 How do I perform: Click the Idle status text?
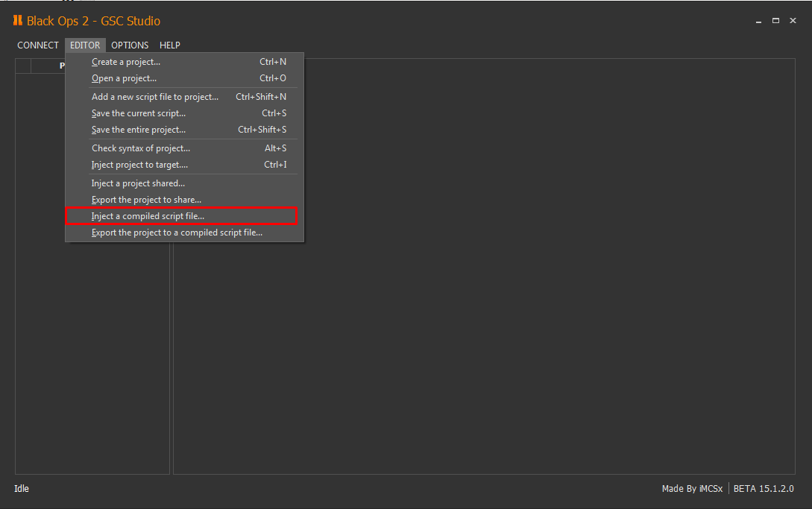21,488
